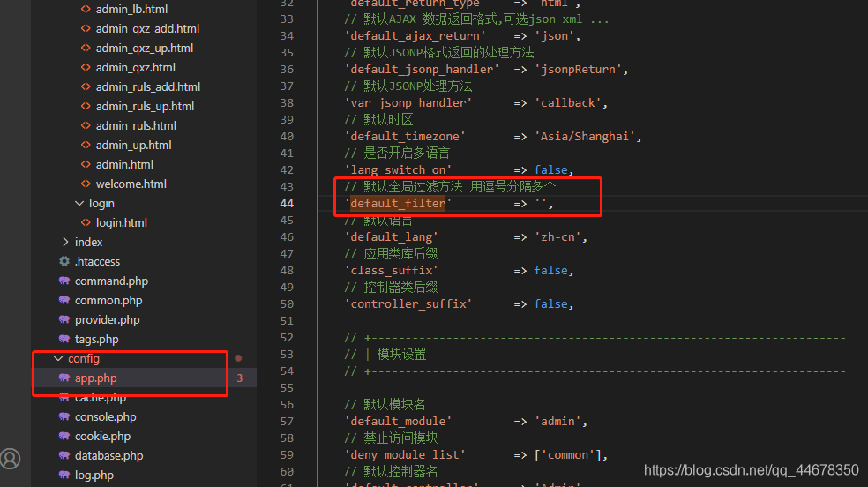868x487 pixels.
Task: Click ['common'] array value
Action: click(x=568, y=455)
